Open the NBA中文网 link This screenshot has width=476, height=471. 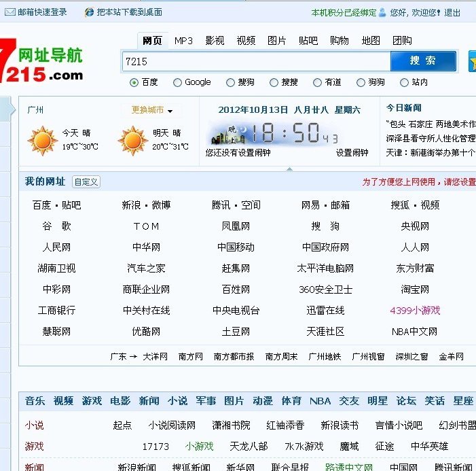click(x=414, y=331)
